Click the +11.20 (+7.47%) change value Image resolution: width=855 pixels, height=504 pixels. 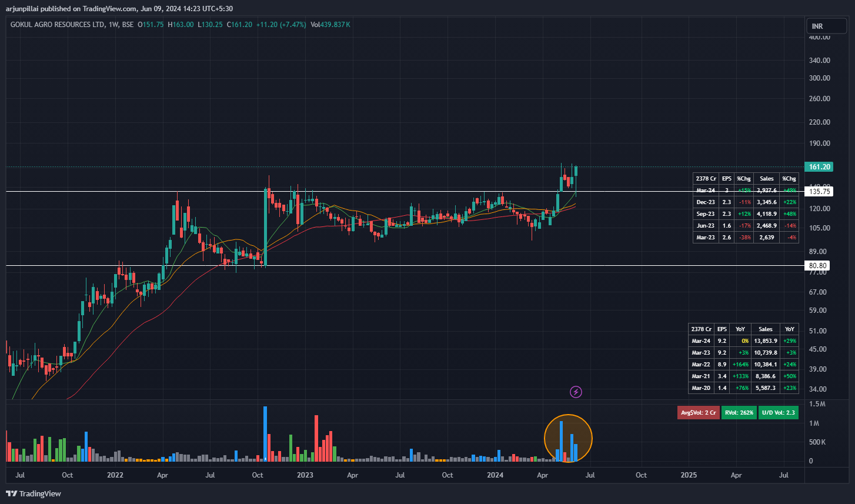pos(281,25)
